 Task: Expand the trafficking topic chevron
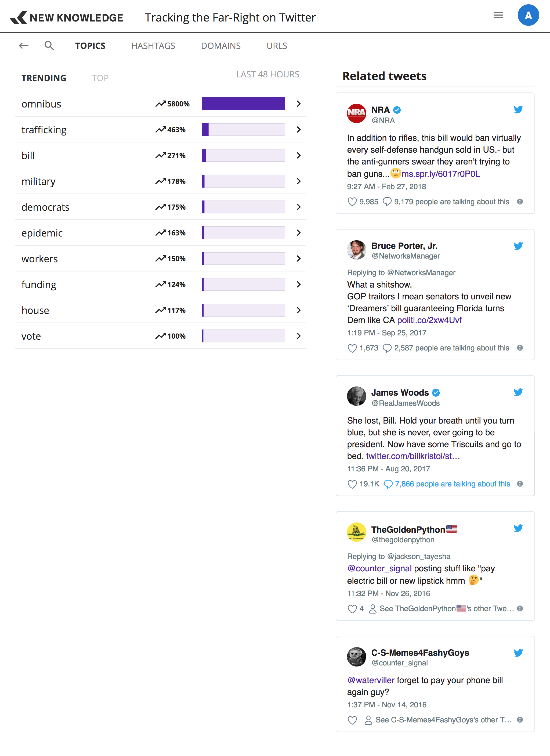[299, 130]
